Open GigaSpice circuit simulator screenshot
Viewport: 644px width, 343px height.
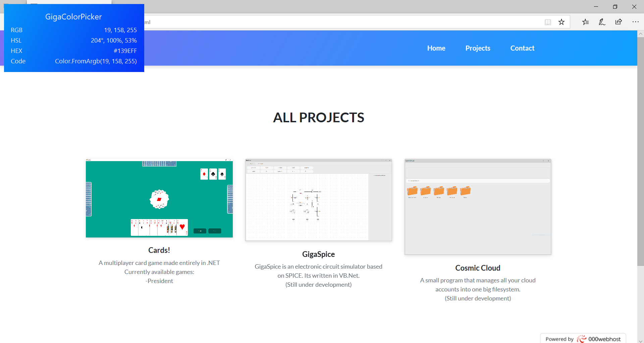pyautogui.click(x=319, y=200)
